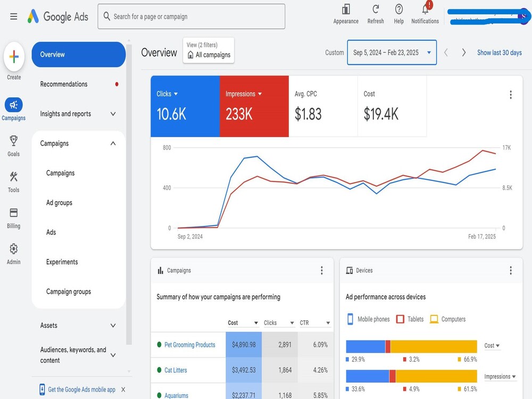
Task: Open Campaign groups in the sidebar
Action: 69,292
